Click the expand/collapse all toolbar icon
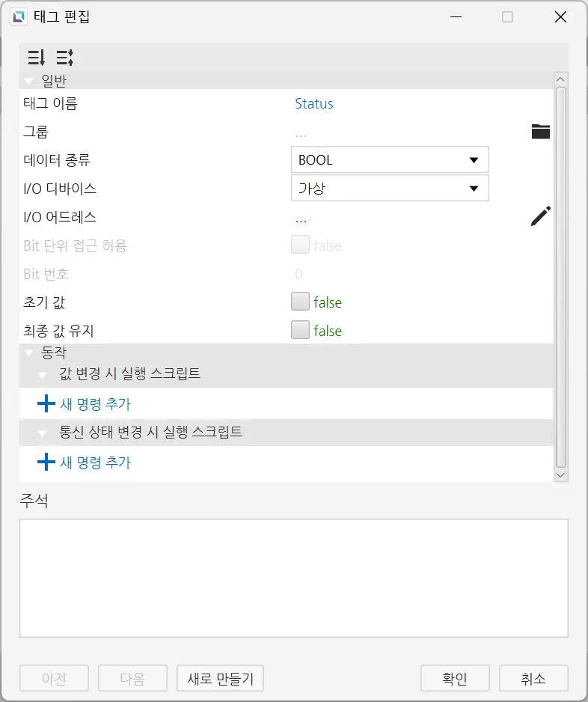Viewport: 588px width, 702px height. 64,58
